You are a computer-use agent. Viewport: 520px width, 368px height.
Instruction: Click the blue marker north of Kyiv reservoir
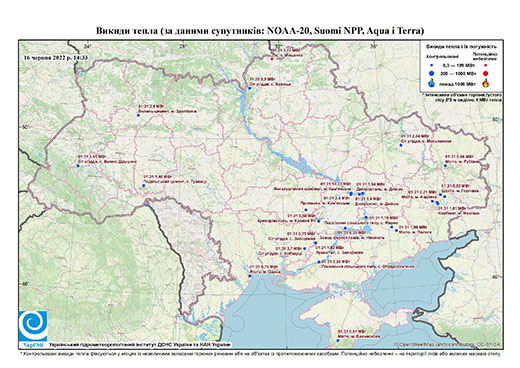[x=249, y=88]
